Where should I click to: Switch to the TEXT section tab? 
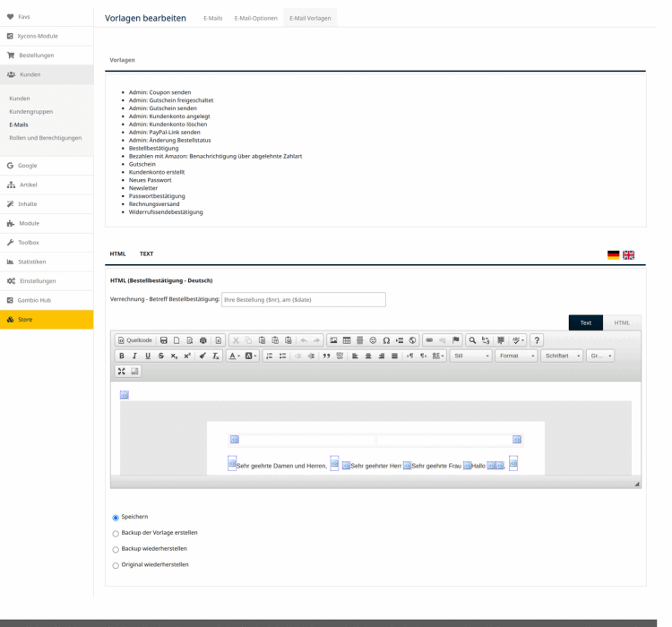pyautogui.click(x=147, y=253)
